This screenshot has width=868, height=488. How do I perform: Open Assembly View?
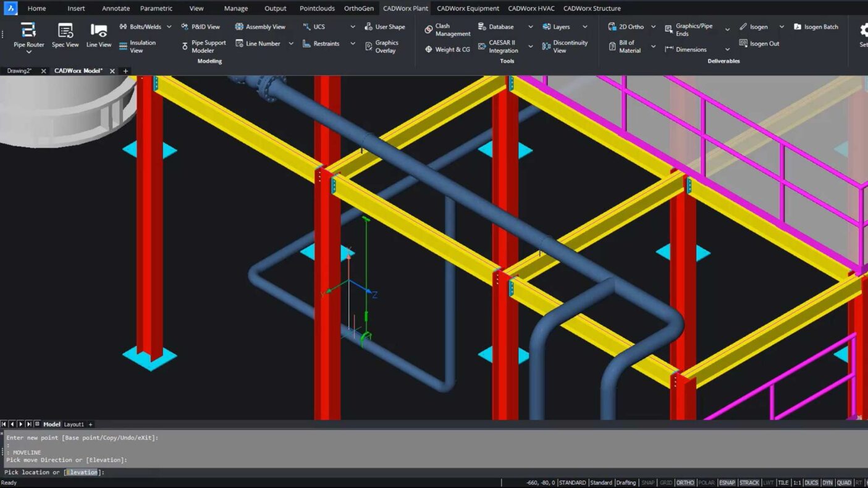[260, 27]
